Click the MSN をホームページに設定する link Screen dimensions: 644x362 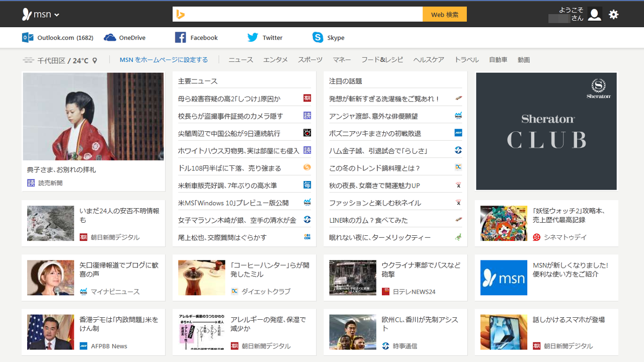pyautogui.click(x=164, y=60)
